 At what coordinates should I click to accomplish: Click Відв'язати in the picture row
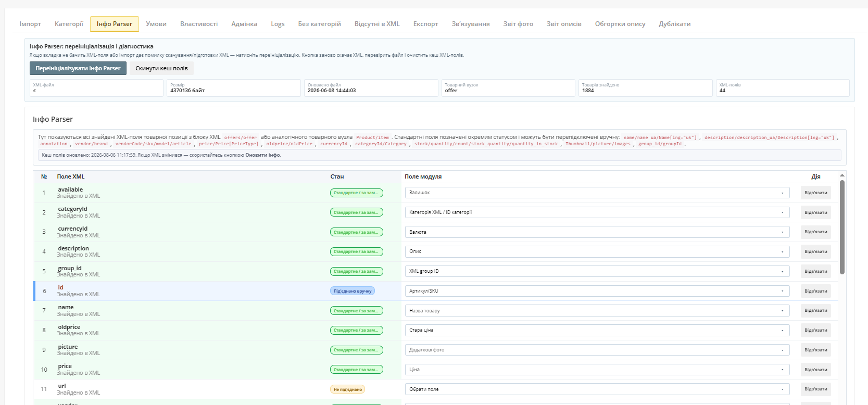click(x=816, y=350)
